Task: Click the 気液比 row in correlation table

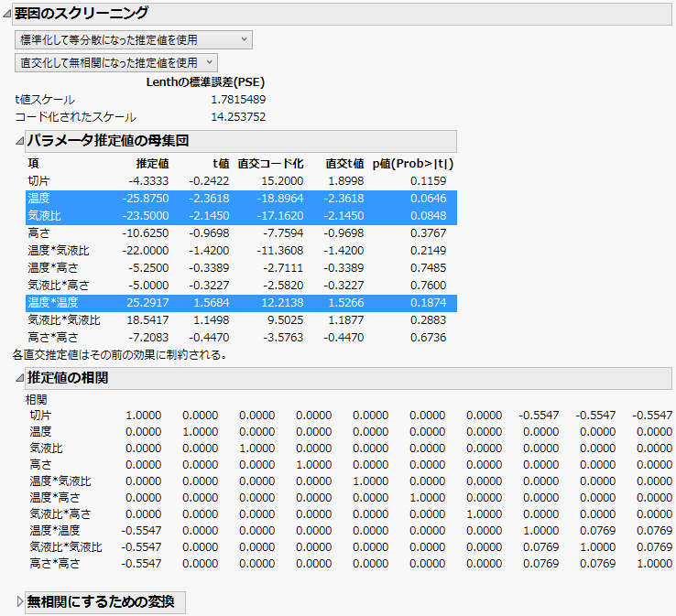Action: [351, 448]
